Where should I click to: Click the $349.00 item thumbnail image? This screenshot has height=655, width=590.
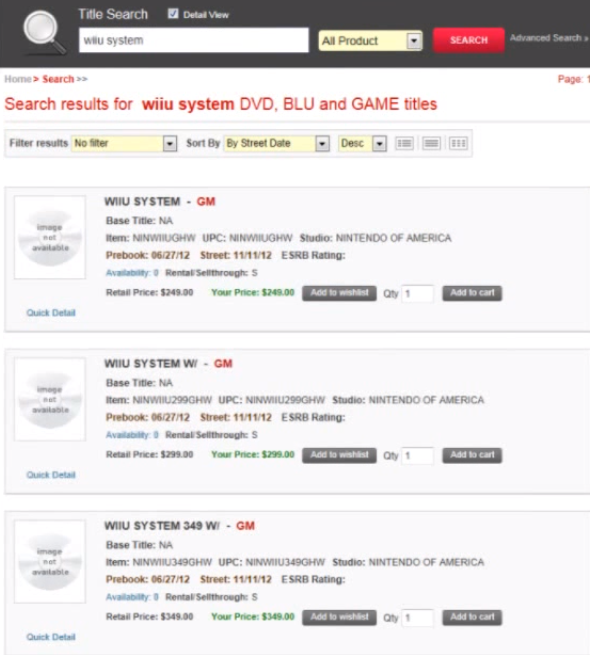click(50, 561)
